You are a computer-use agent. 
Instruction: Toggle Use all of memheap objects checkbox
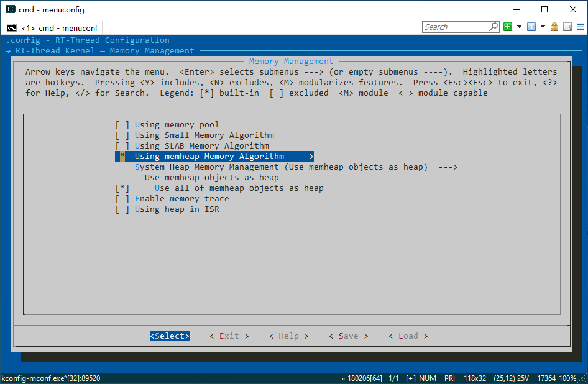click(122, 188)
